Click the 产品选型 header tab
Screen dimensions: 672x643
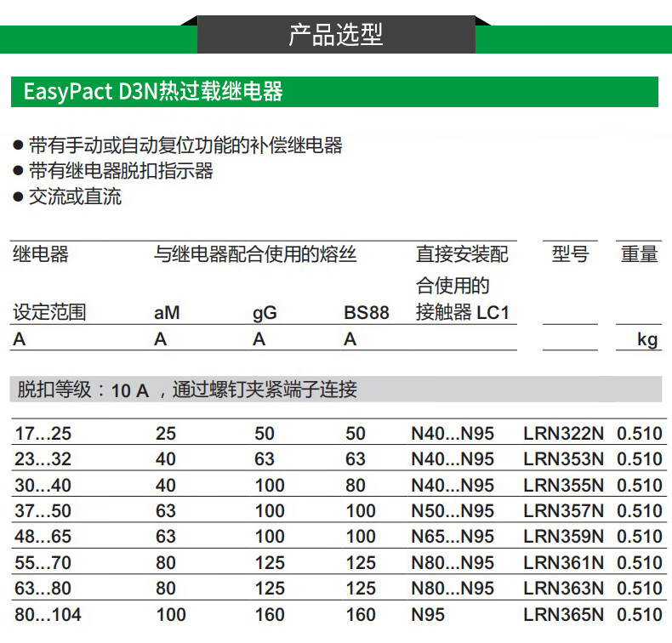336,35
